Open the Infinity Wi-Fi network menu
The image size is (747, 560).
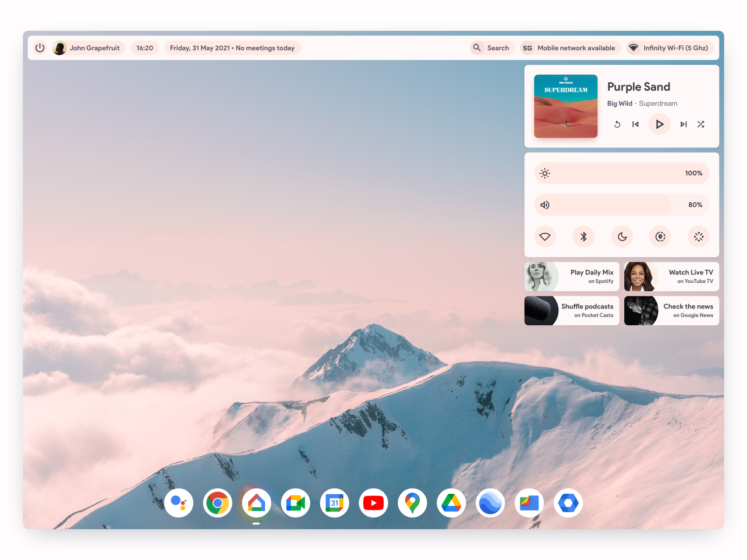(670, 48)
